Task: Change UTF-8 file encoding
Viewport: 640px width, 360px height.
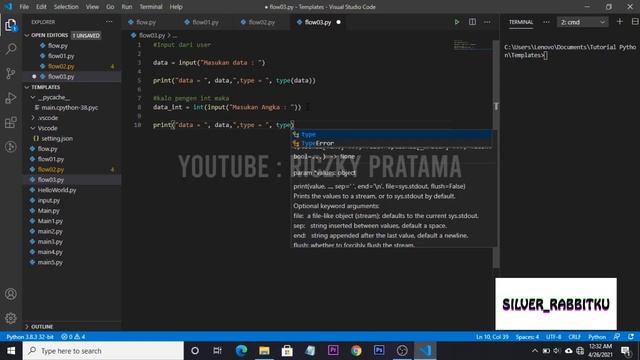Action: (553, 337)
